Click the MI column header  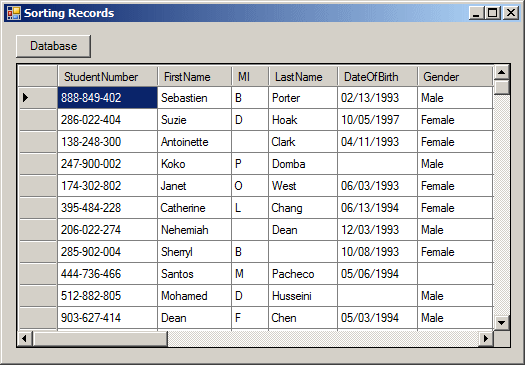click(x=250, y=77)
